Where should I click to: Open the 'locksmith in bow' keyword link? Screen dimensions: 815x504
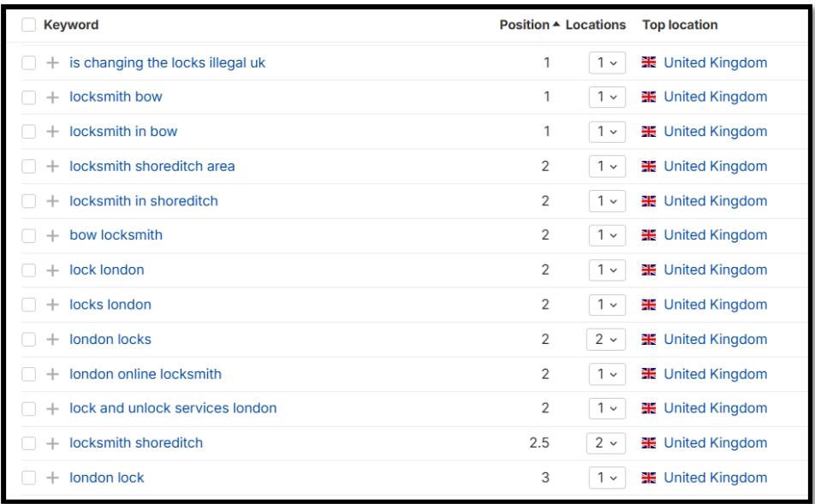coord(123,132)
